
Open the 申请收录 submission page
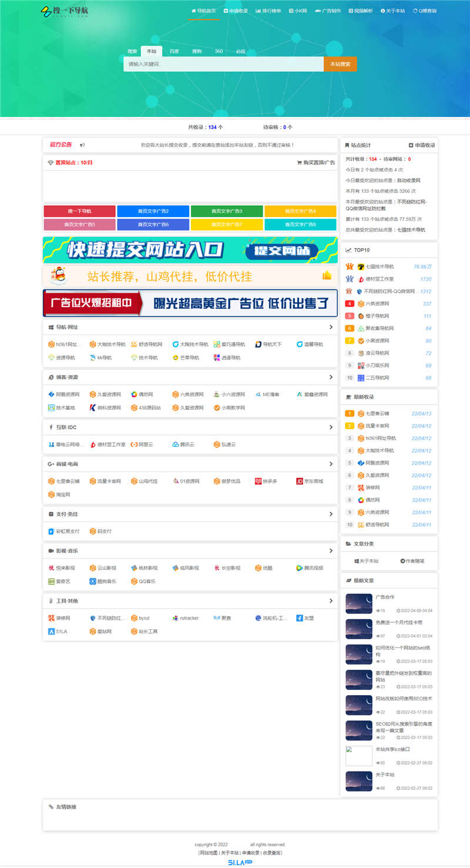point(236,10)
